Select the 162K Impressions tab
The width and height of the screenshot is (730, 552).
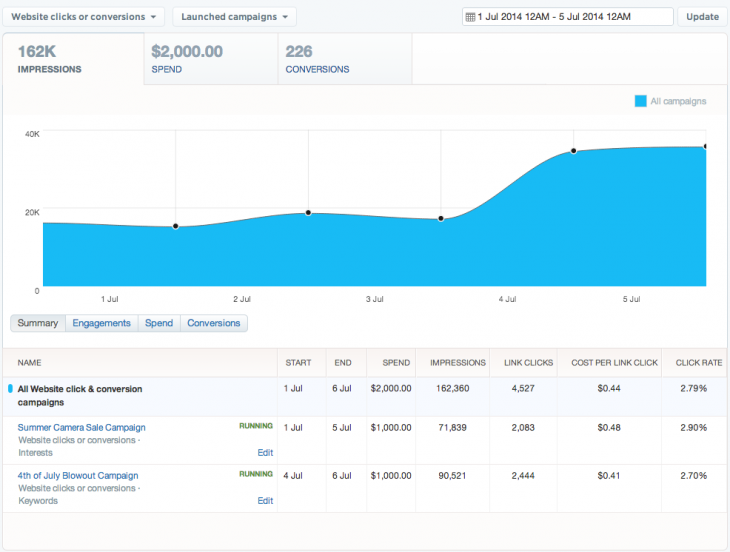[x=73, y=59]
